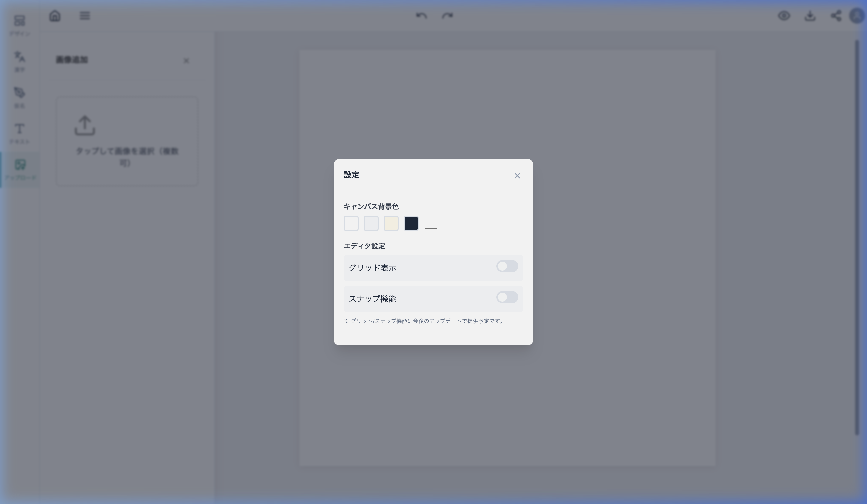Turn on the スナップ機能 switch
Image resolution: width=867 pixels, height=504 pixels.
point(507,297)
